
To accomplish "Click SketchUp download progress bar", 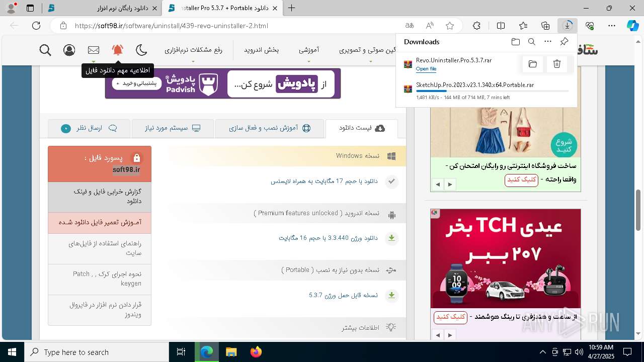I will (492, 92).
